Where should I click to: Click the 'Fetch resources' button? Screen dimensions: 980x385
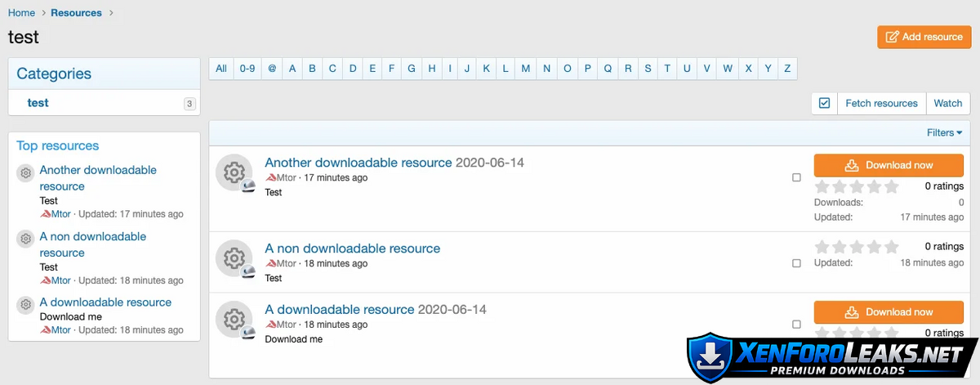(x=881, y=103)
